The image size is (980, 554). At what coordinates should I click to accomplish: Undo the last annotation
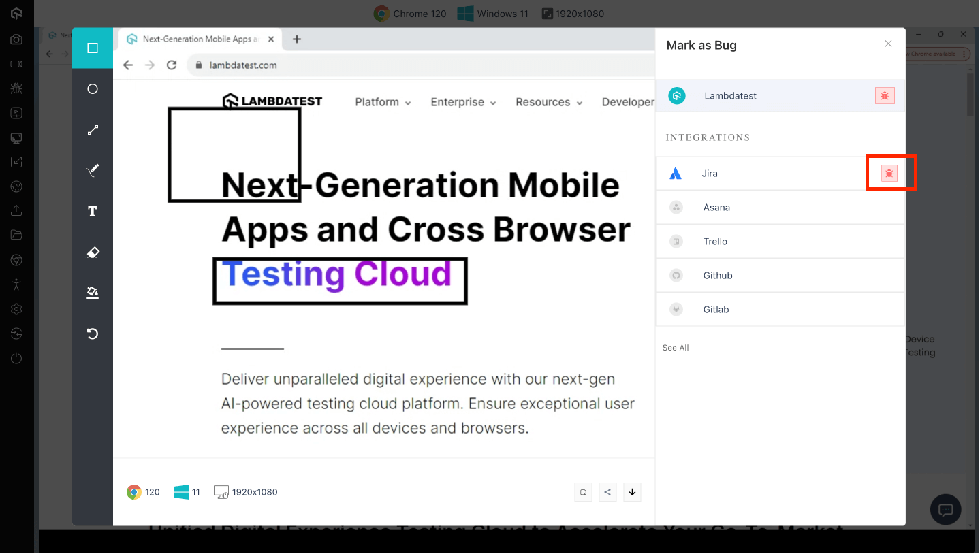pyautogui.click(x=93, y=333)
